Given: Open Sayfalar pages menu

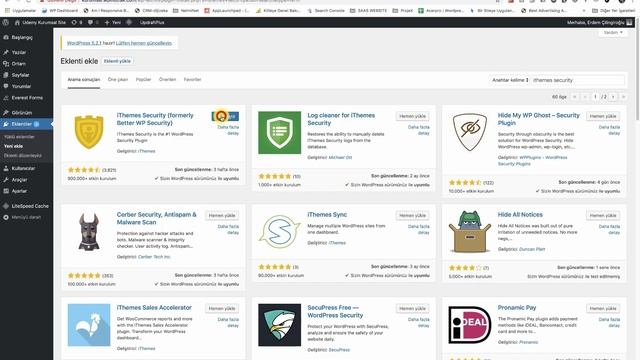Looking at the screenshot, I should pyautogui.click(x=20, y=75).
